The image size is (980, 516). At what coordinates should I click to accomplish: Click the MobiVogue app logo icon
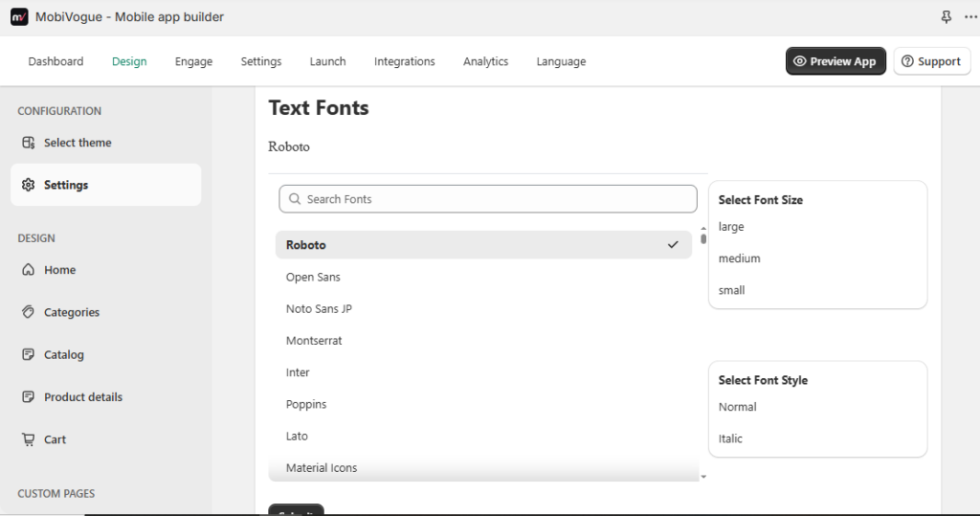pos(19,17)
